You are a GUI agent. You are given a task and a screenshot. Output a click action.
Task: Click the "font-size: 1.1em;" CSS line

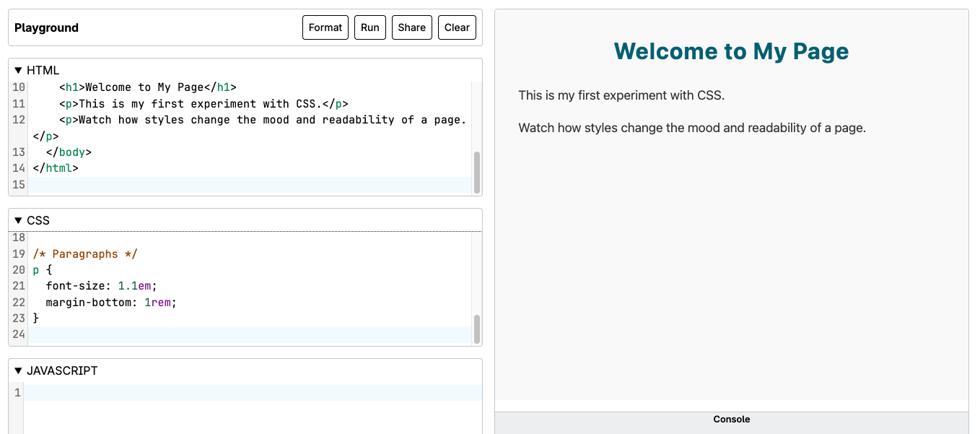101,286
